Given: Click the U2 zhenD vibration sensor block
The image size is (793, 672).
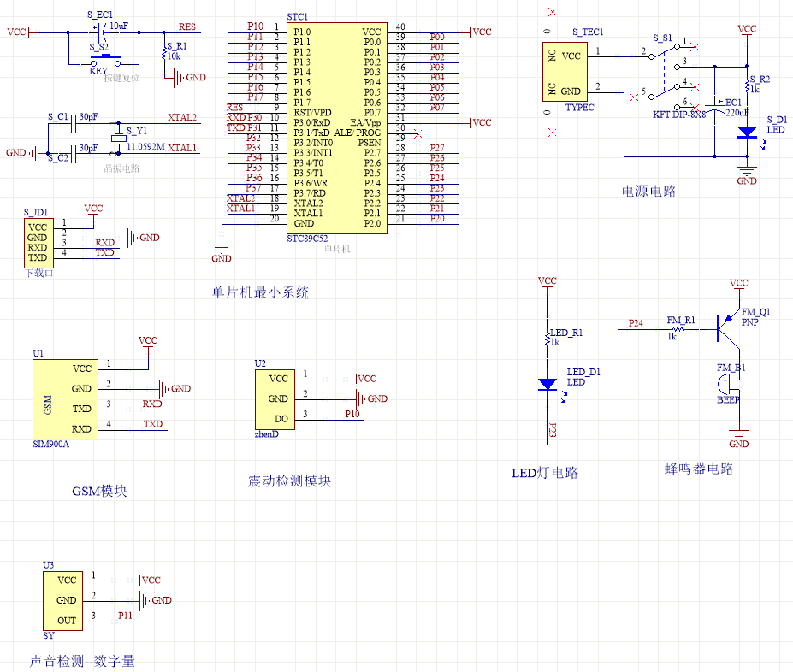Looking at the screenshot, I should 273,398.
